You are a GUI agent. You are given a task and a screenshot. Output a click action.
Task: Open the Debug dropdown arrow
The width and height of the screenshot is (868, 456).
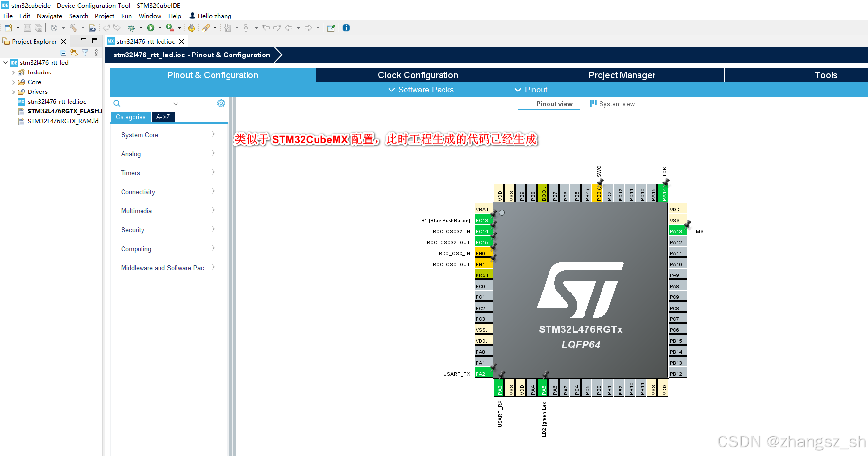point(141,28)
